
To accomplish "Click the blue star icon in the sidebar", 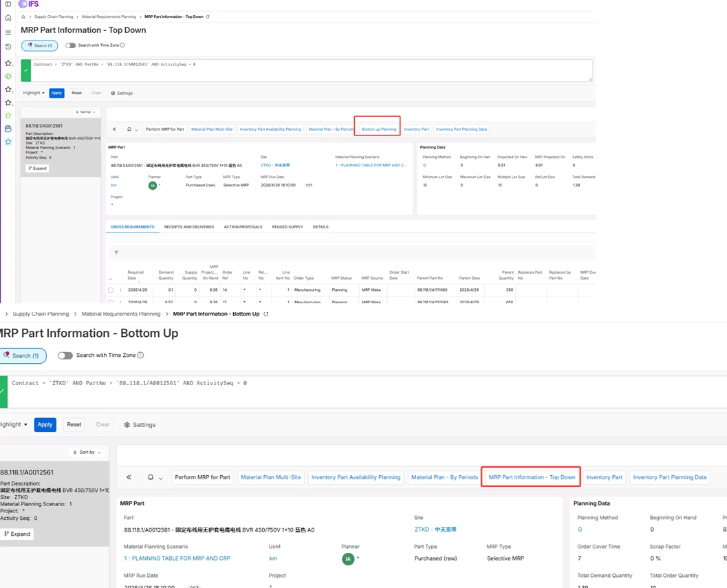I will 8,142.
